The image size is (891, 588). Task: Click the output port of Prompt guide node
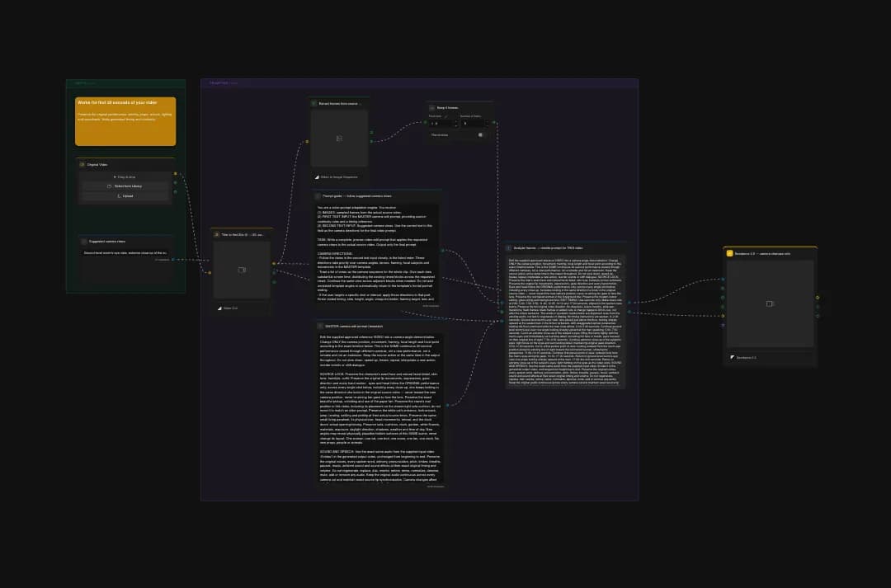click(443, 251)
